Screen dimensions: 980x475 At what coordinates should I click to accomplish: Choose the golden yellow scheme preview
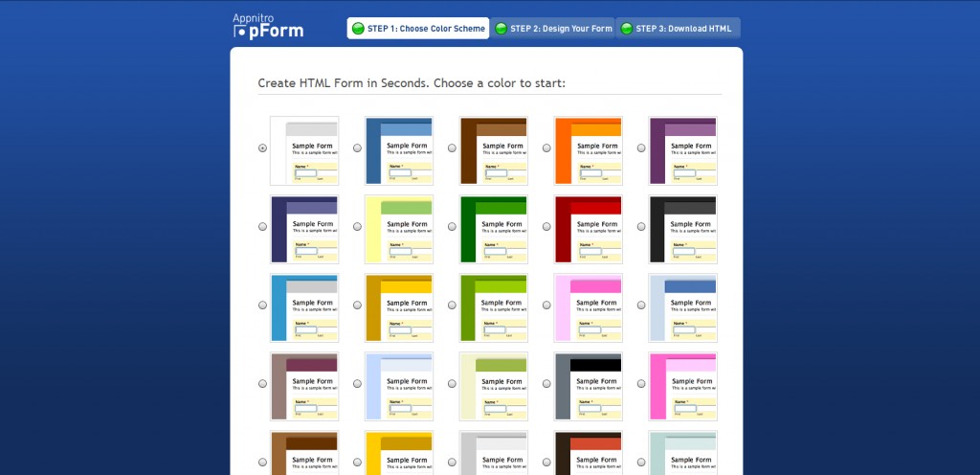tap(398, 307)
